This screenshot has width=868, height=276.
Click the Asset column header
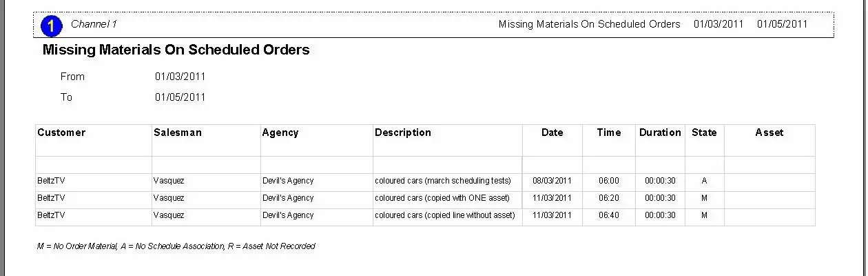(x=769, y=132)
